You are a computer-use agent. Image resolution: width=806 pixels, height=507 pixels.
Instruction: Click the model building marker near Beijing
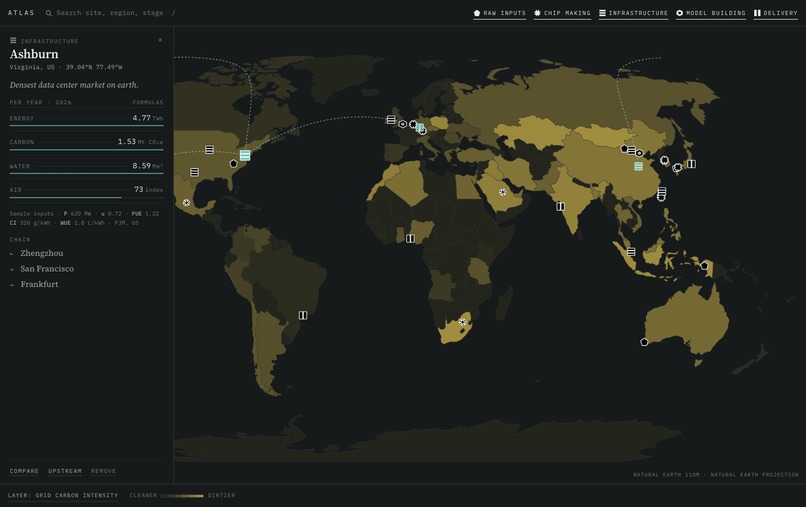click(x=639, y=153)
